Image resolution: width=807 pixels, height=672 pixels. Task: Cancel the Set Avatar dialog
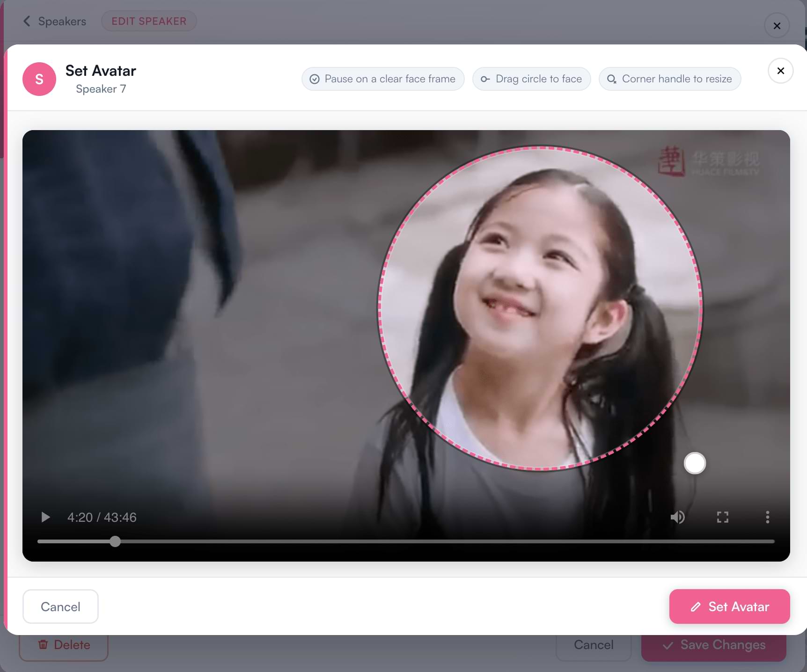click(x=60, y=606)
